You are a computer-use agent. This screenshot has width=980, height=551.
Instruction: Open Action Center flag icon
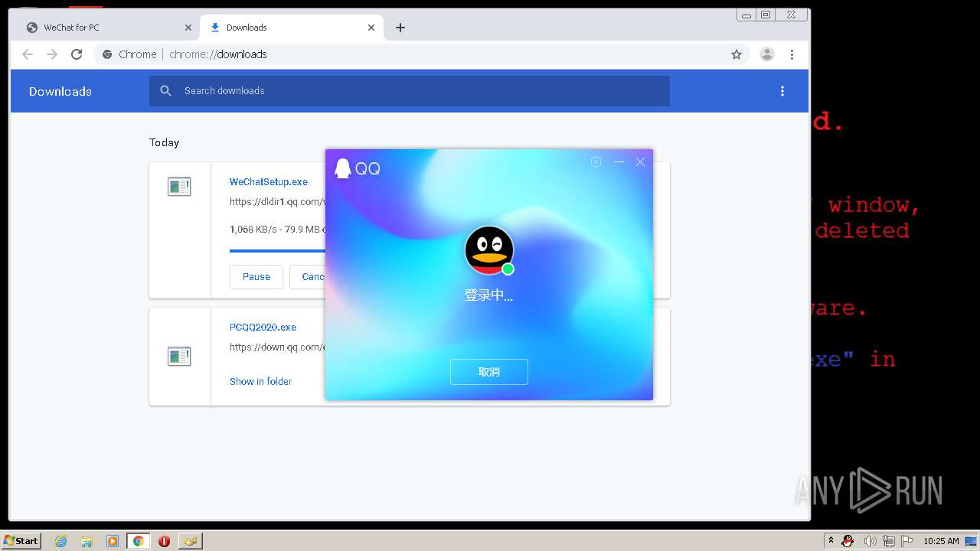907,541
